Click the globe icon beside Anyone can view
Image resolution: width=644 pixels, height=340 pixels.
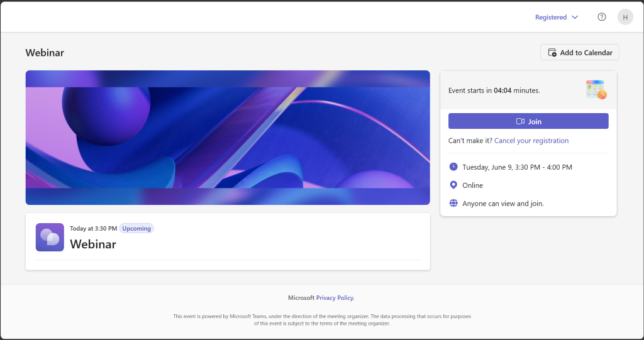[453, 203]
